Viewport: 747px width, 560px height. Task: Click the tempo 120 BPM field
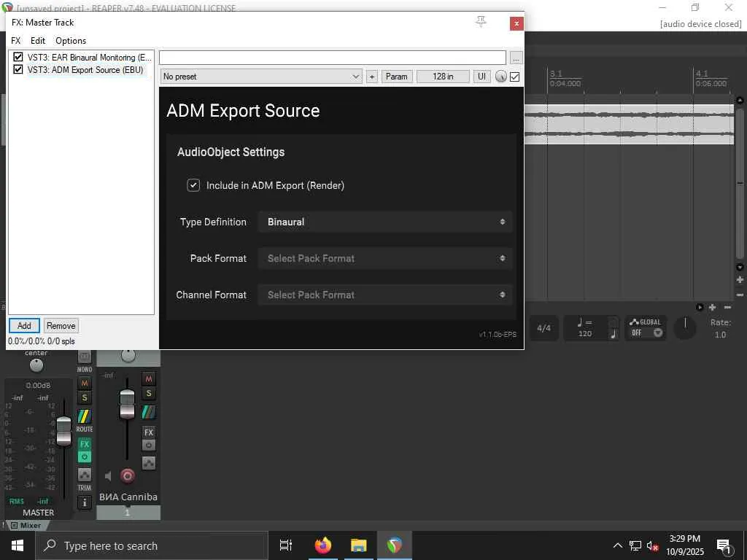tap(586, 333)
